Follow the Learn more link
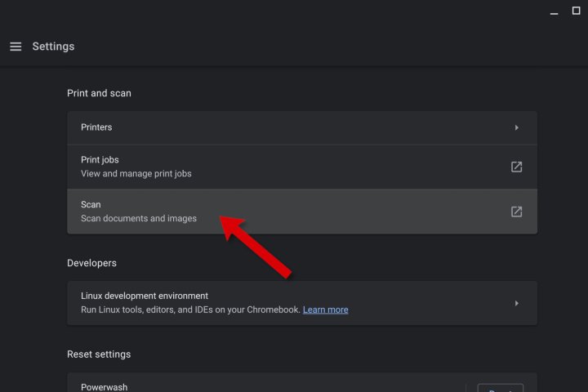588x392 pixels. tap(326, 310)
